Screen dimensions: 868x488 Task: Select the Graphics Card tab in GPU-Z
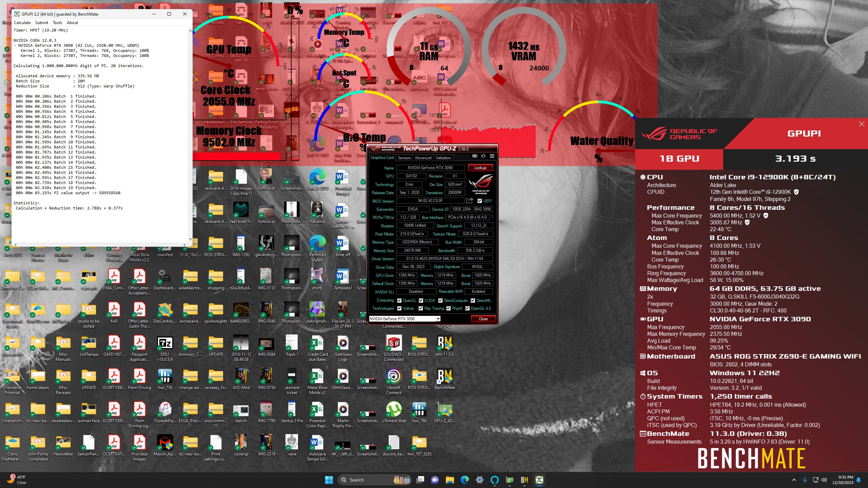point(382,158)
